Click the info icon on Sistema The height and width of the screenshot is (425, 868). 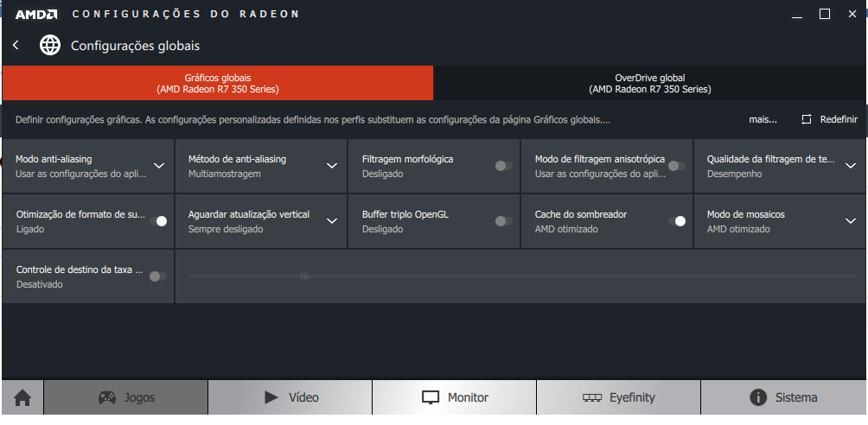(x=757, y=397)
